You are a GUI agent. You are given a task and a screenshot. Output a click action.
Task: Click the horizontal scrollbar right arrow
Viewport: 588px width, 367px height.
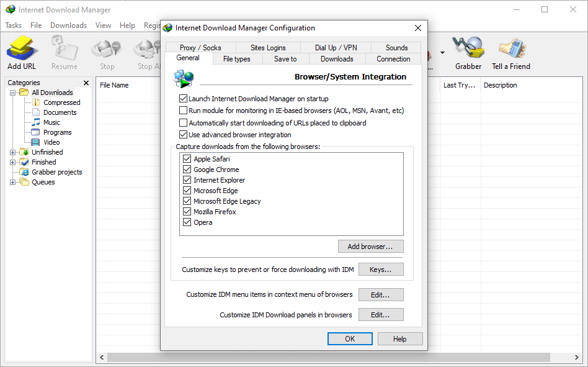577,357
